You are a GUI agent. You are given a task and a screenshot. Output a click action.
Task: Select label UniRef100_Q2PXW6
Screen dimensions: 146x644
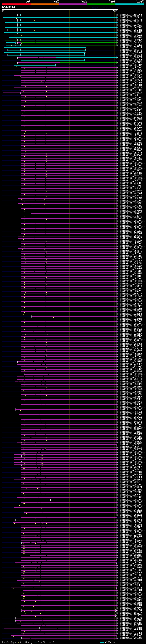coord(131,535)
